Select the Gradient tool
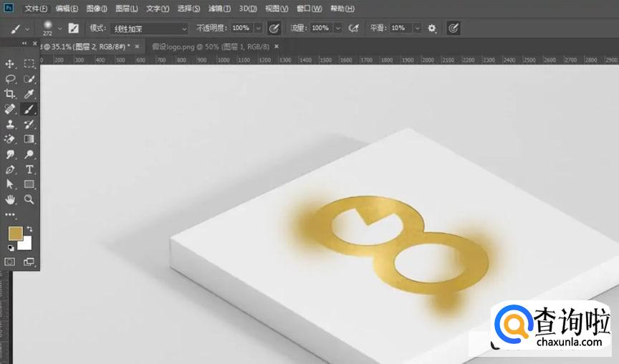 (29, 139)
